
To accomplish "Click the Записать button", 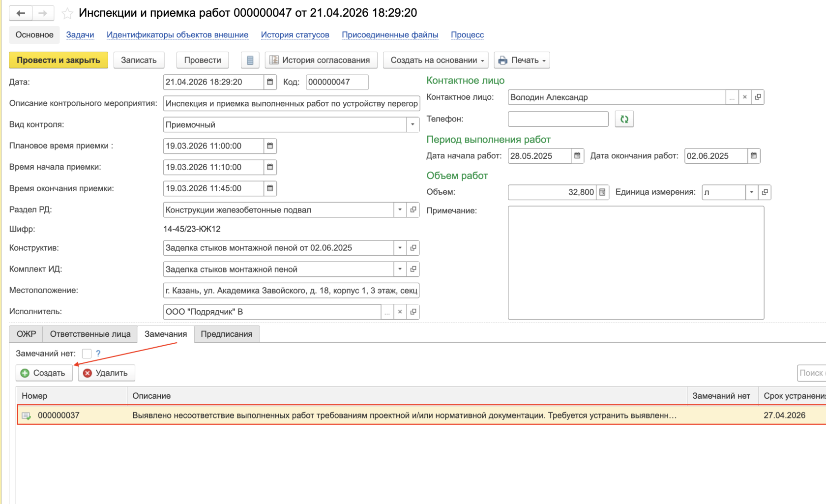I will click(139, 60).
